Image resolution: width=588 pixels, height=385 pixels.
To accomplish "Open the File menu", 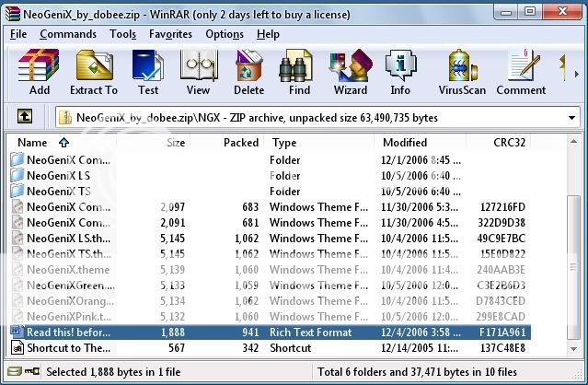I will coord(18,34).
